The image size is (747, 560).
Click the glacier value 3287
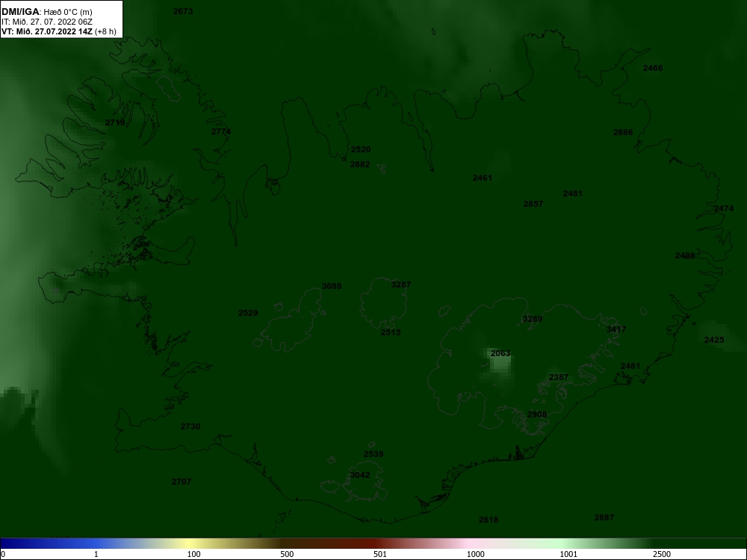click(x=400, y=284)
